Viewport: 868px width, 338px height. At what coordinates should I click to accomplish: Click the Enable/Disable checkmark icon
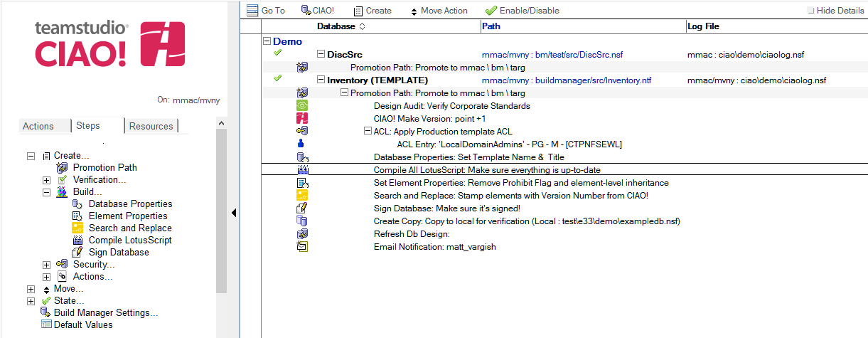coord(491,11)
